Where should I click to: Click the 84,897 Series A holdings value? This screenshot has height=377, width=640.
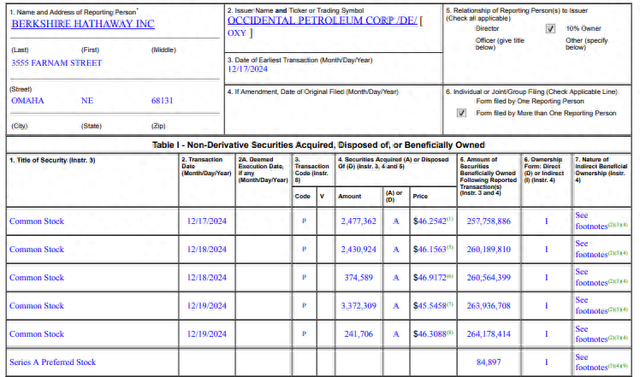(489, 362)
